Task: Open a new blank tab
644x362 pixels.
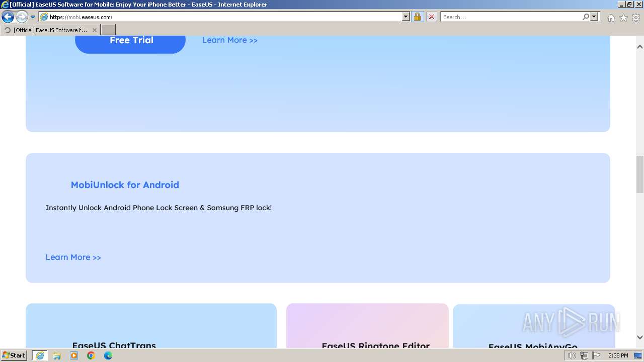Action: point(108,30)
